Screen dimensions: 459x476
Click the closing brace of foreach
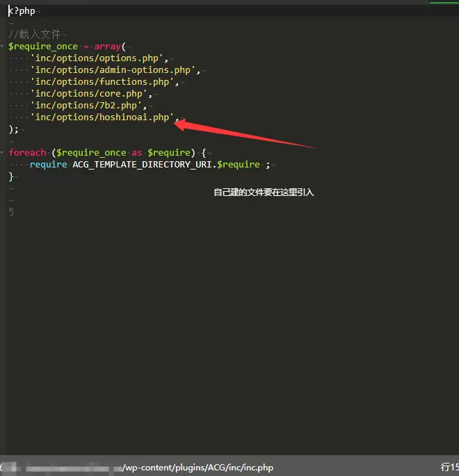coord(11,177)
